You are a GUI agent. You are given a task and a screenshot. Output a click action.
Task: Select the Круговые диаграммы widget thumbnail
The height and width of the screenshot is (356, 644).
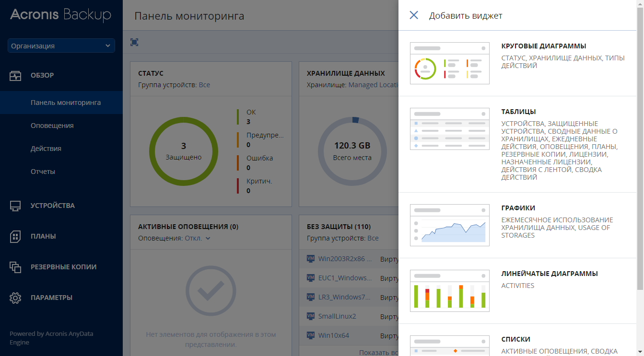[x=450, y=63]
